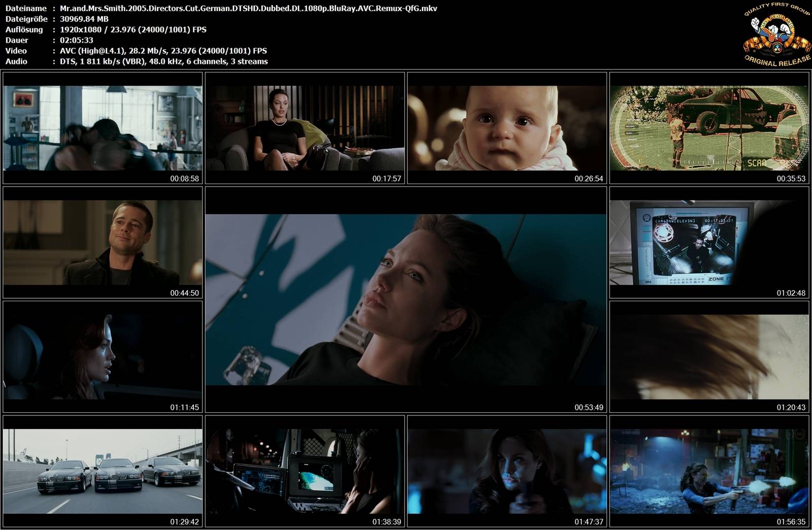812x530 pixels.
Task: Click the Quality First Group logo
Action: (x=776, y=35)
